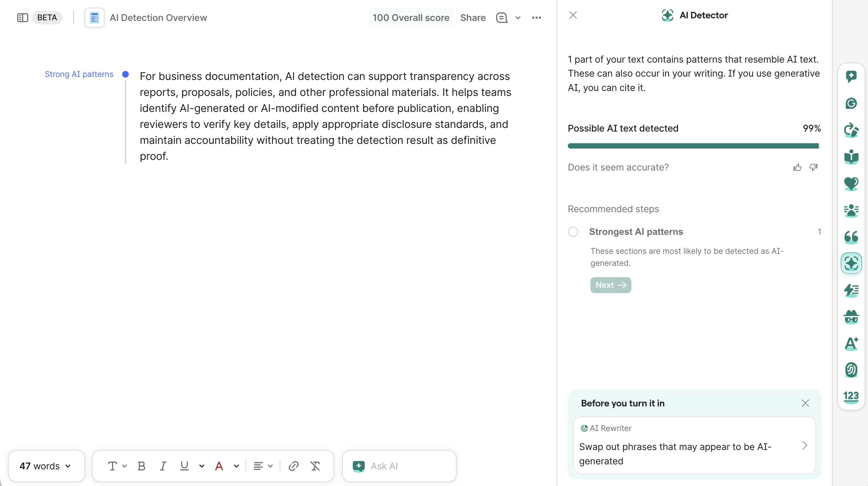The image size is (868, 486).
Task: Expand the 47 words dropdown
Action: (x=46, y=466)
